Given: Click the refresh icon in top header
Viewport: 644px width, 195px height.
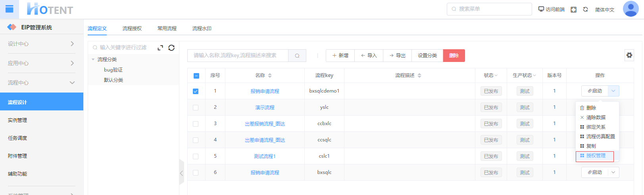Looking at the screenshot, I should (585, 10).
